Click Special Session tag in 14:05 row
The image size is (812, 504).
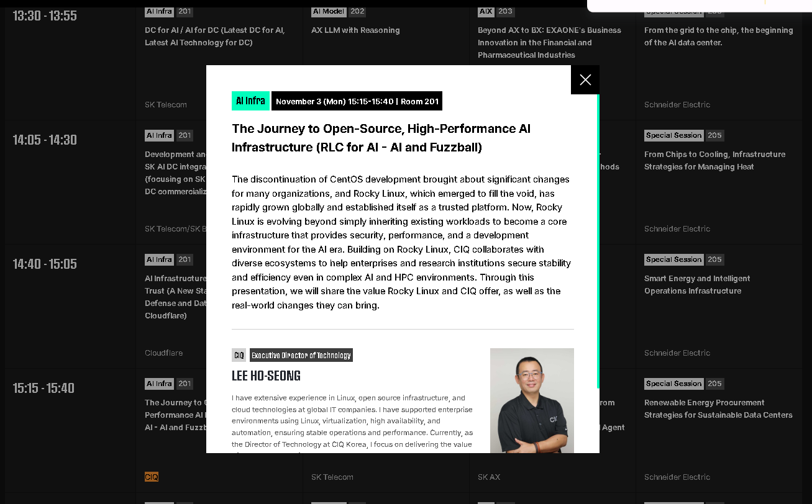click(x=673, y=135)
